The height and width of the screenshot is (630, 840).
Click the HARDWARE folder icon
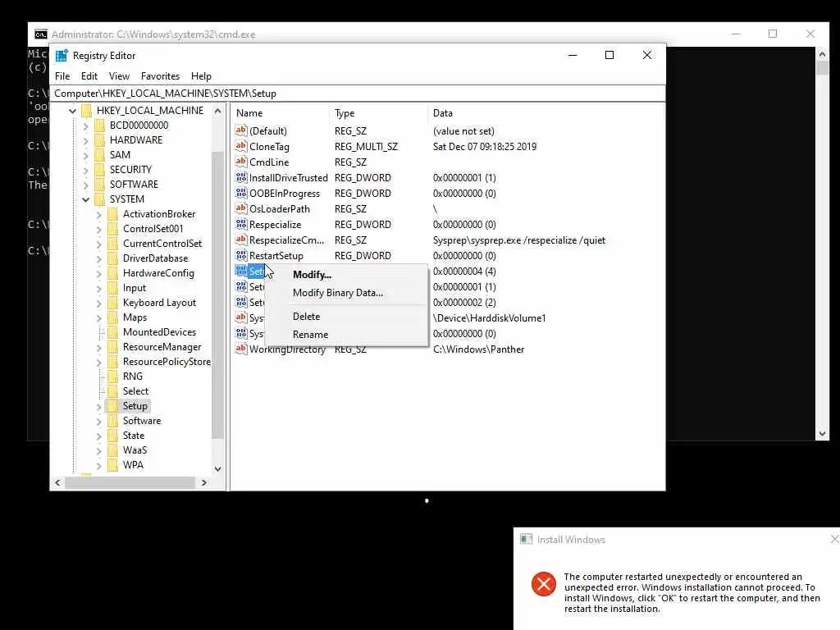[x=99, y=140]
